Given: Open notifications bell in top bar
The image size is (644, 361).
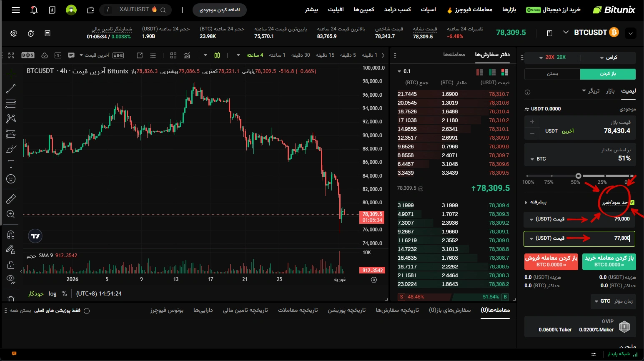Looking at the screenshot, I should click(x=34, y=10).
